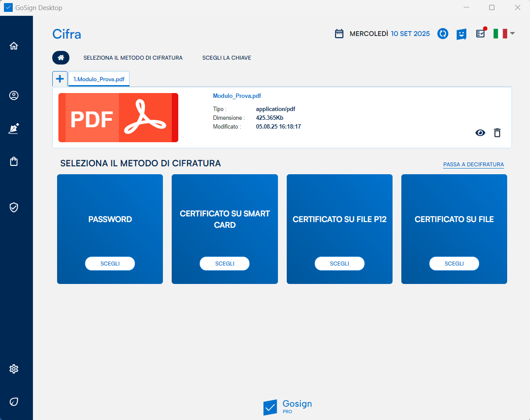Open the user profile sidebar icon
This screenshot has height=420, width=530.
tap(14, 96)
